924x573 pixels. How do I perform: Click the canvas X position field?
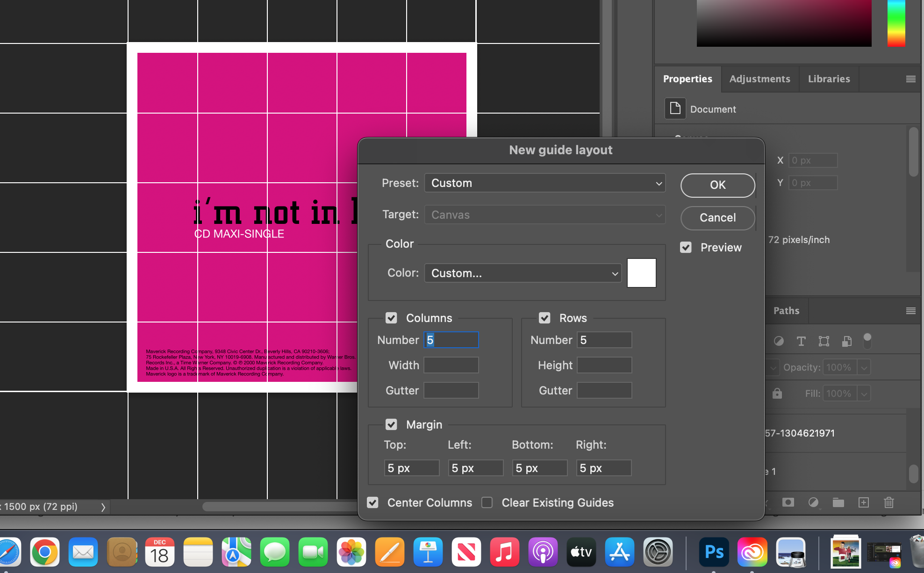813,160
